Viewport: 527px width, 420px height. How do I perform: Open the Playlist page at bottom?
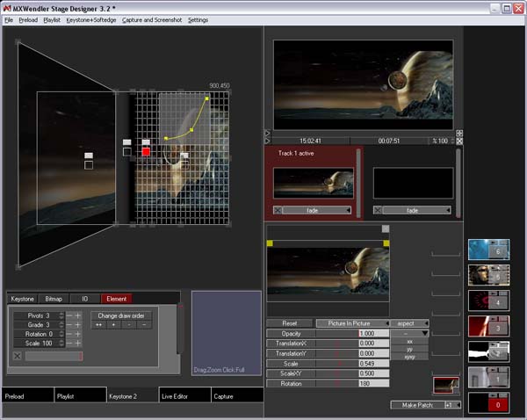click(x=80, y=395)
